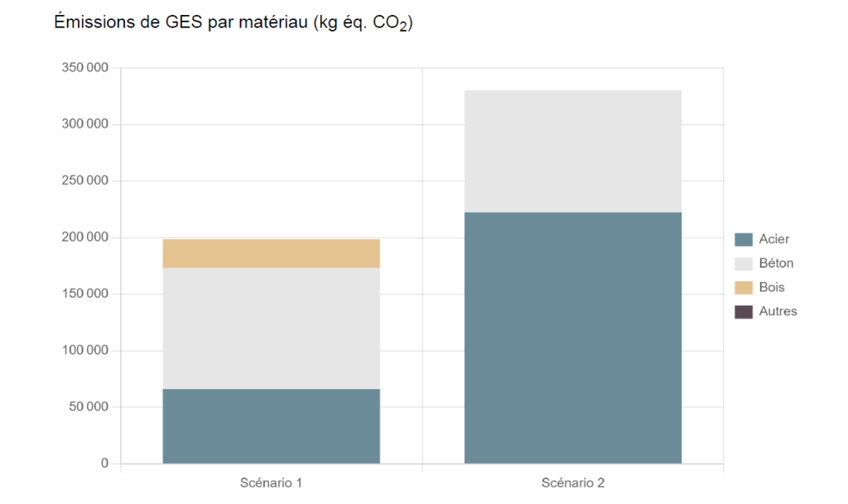Click the 100 000 y-axis label
Image resolution: width=848 pixels, height=504 pixels.
click(85, 350)
